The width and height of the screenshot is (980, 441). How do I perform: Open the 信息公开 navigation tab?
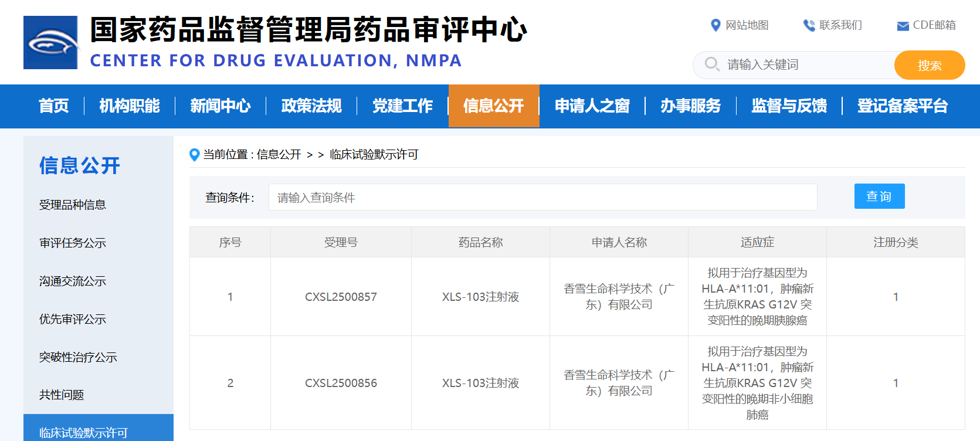pos(493,106)
